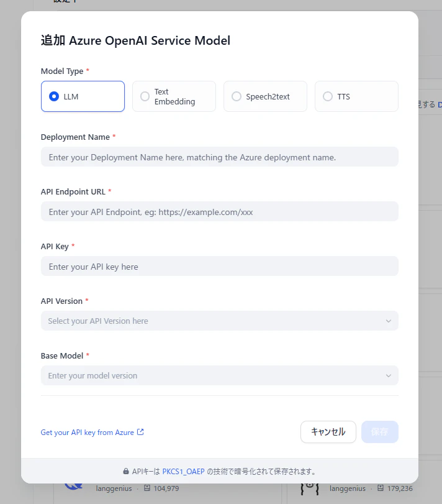Expand the Base Model dropdown

click(211, 376)
